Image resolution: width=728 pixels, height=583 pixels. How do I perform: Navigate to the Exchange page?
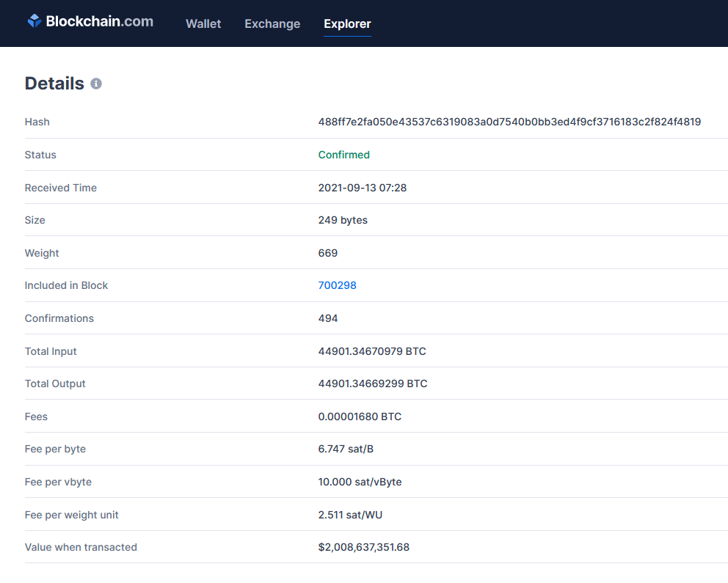[x=272, y=23]
